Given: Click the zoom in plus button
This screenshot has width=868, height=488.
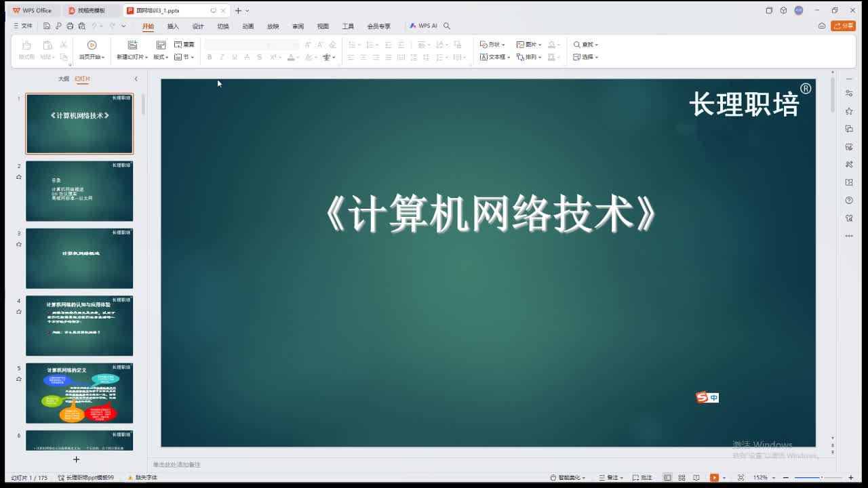Looking at the screenshot, I should pyautogui.click(x=851, y=477).
